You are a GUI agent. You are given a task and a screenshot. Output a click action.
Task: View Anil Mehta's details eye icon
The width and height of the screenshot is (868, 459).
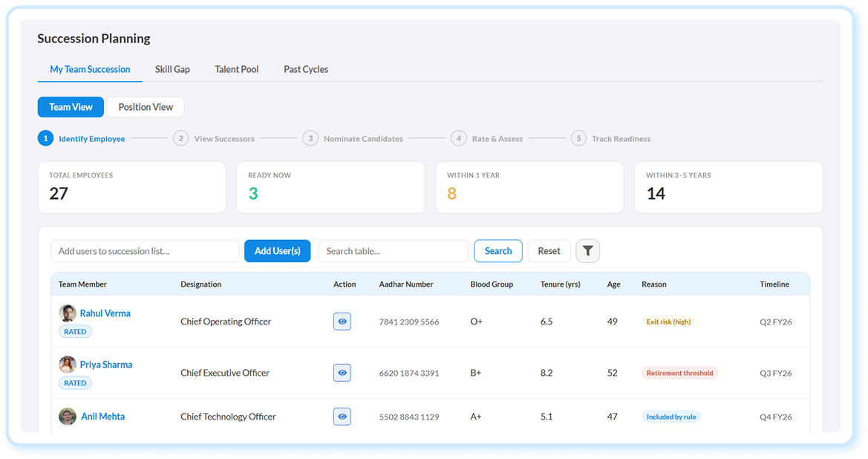click(342, 417)
